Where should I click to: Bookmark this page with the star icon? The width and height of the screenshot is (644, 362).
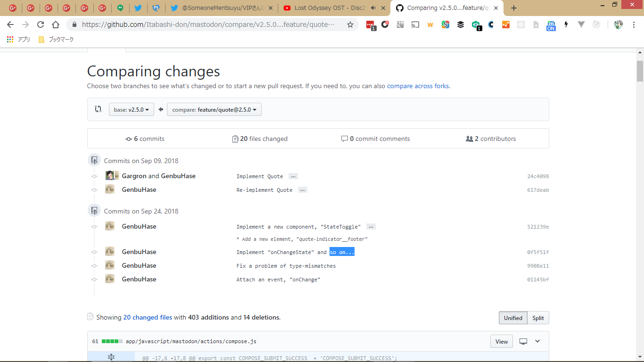(x=350, y=25)
